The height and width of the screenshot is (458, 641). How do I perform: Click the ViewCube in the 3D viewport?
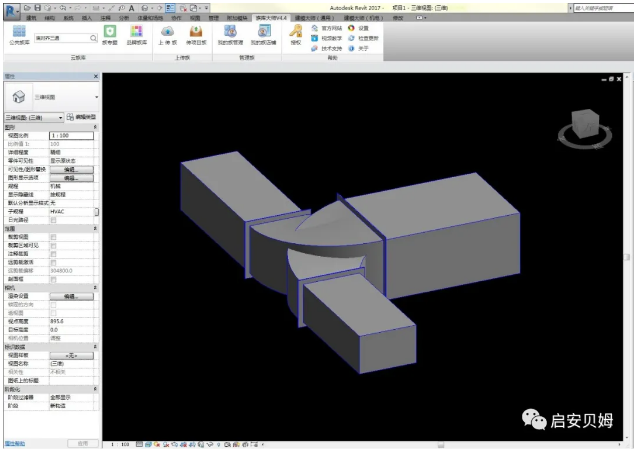coord(581,126)
